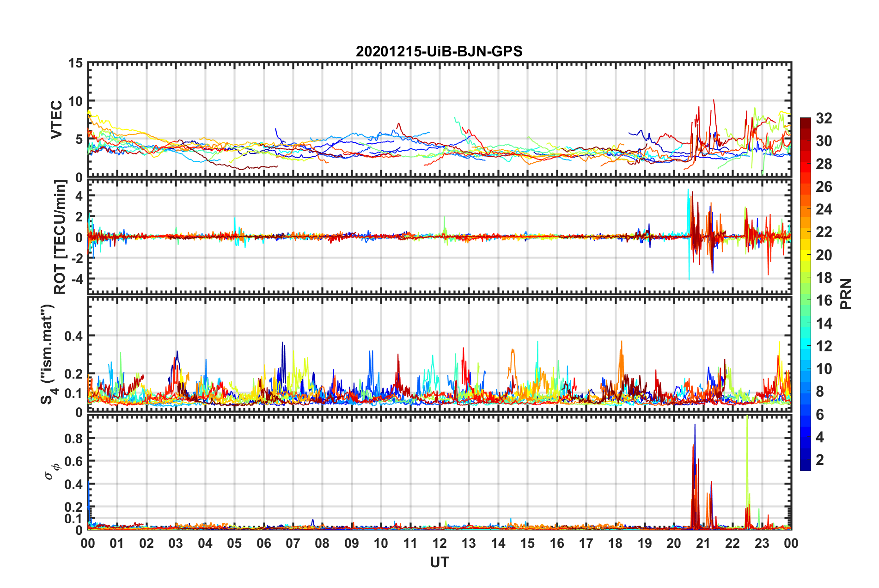This screenshot has height=588, width=879.
Task: Select the VTEC y-axis label
Action: click(56, 119)
